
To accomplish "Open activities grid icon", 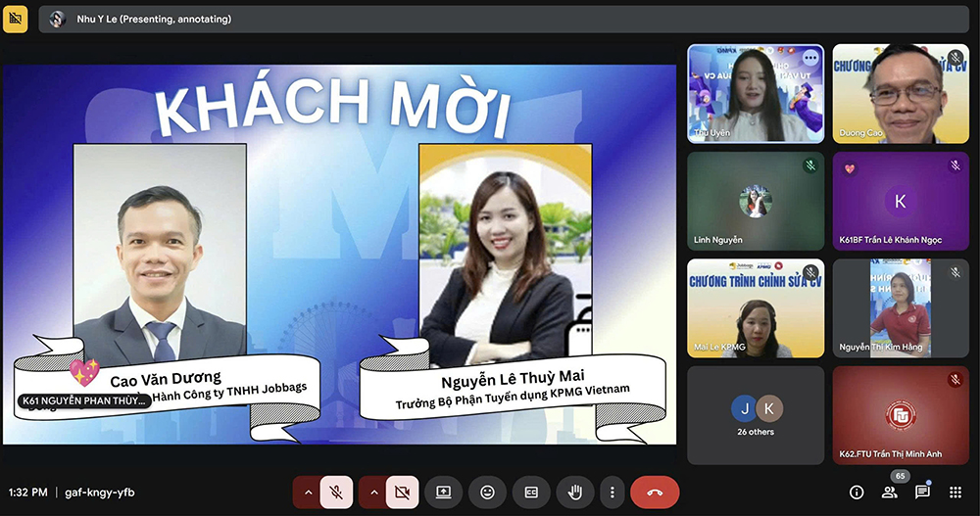I will [955, 493].
